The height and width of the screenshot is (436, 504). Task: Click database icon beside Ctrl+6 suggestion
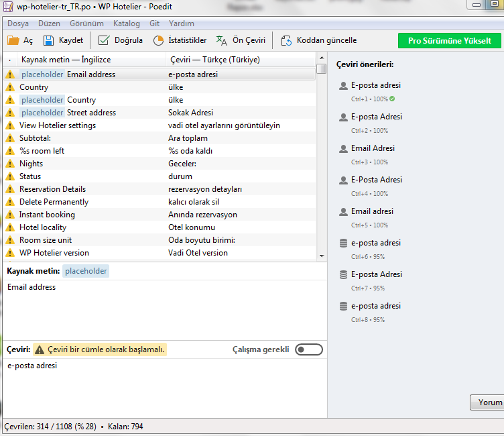343,243
